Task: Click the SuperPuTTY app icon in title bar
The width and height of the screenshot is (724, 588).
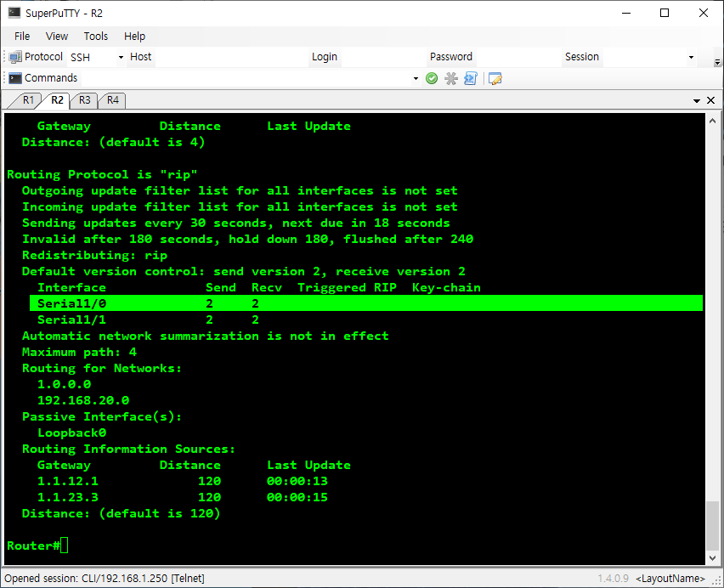Action: pyautogui.click(x=14, y=13)
